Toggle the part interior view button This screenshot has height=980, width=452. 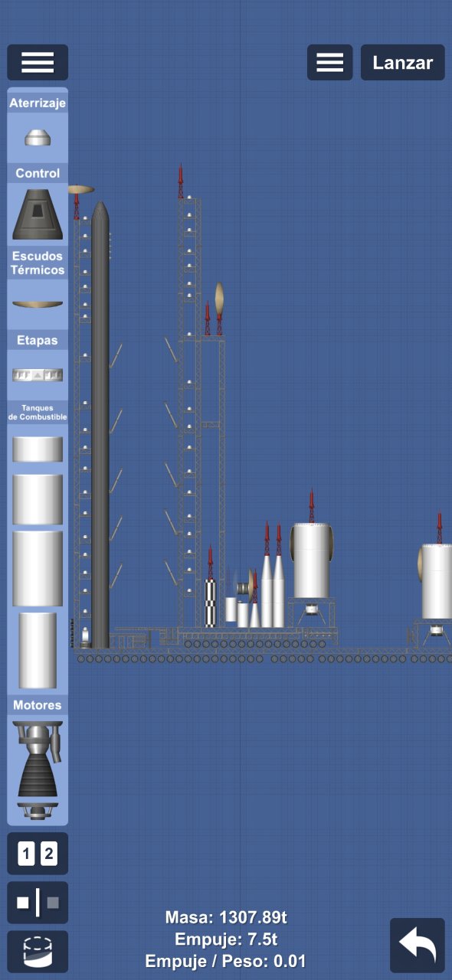38,952
